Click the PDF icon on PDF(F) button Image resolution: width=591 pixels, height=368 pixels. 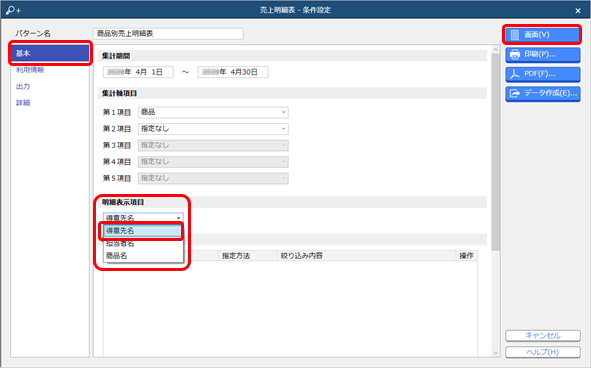514,74
